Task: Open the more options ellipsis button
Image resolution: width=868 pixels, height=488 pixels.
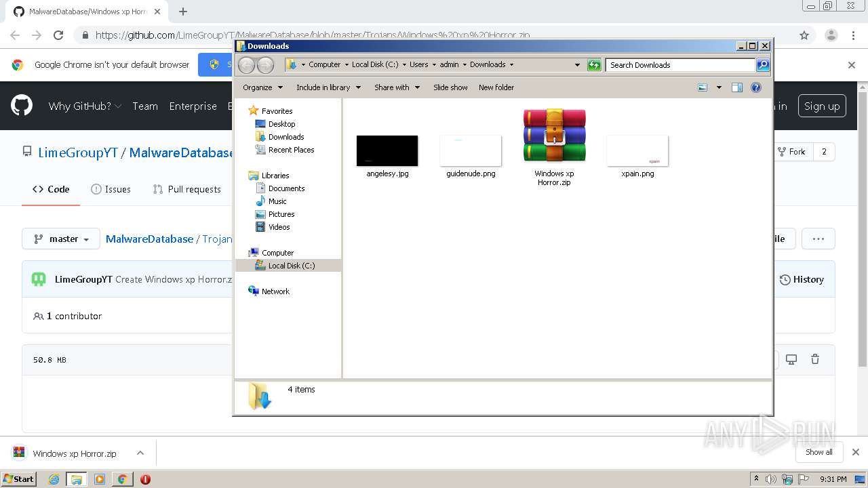Action: (x=818, y=239)
